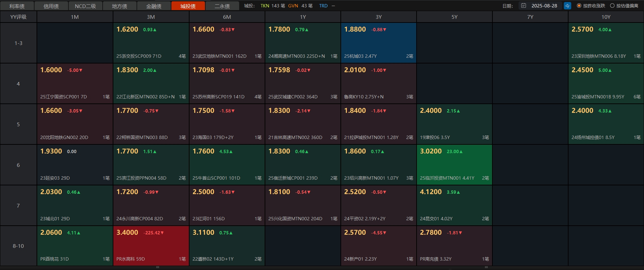Viewport: 644px width, 270px height.
Task: Open the red PR水高科 59D cell
Action: tap(151, 246)
